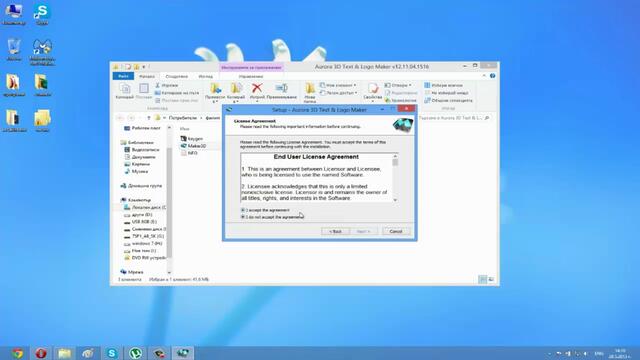Image resolution: width=640 pixels, height=360 pixels.
Task: Select USB 8GB drive in navigation pane
Action: click(x=140, y=222)
